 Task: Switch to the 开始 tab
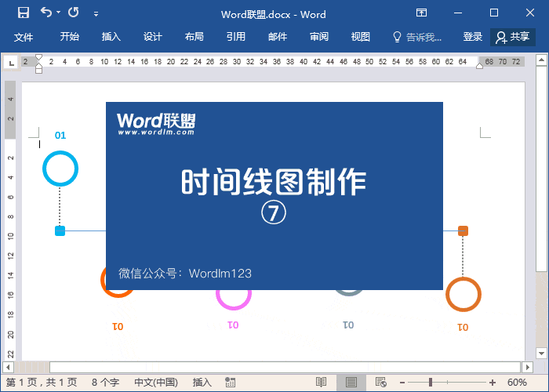click(69, 36)
